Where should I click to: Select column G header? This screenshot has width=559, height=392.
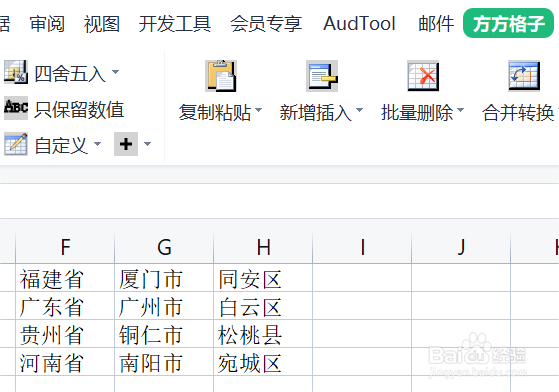pyautogui.click(x=164, y=247)
